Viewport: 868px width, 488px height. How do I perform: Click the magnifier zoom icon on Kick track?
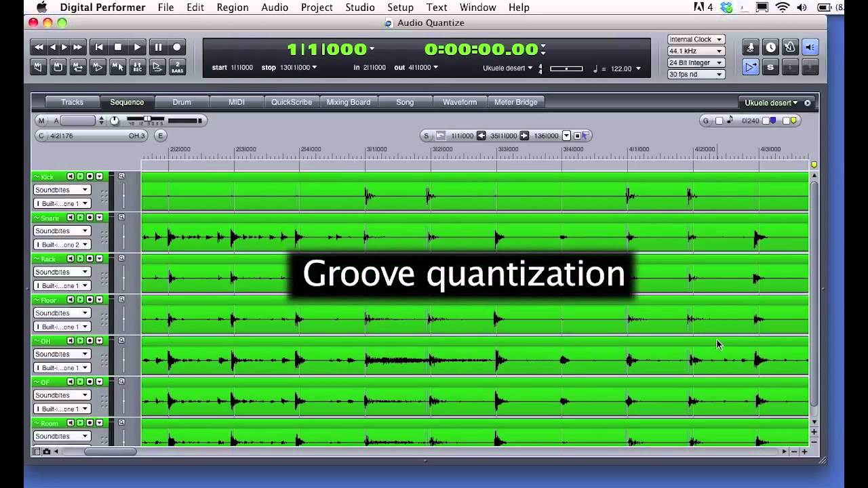pyautogui.click(x=121, y=176)
